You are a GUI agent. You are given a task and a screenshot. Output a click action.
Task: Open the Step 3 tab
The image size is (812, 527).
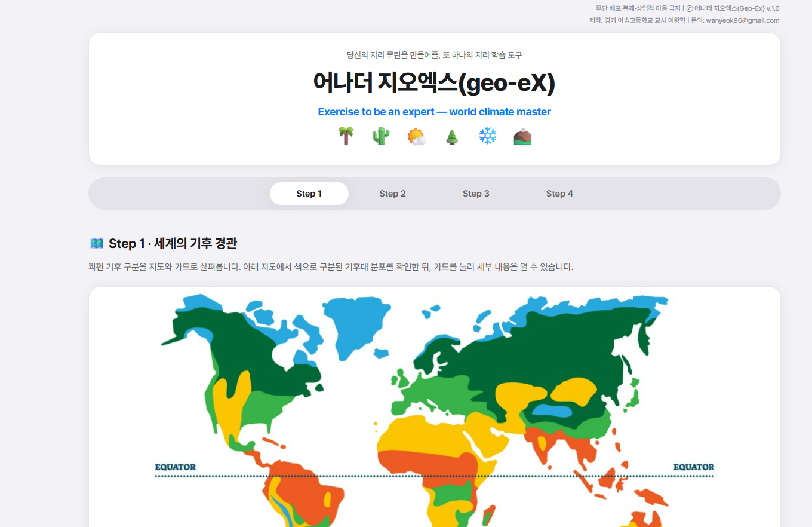point(476,194)
